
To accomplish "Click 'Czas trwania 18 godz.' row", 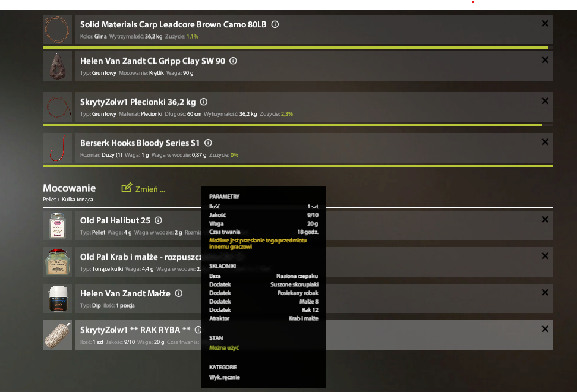I will [x=263, y=232].
